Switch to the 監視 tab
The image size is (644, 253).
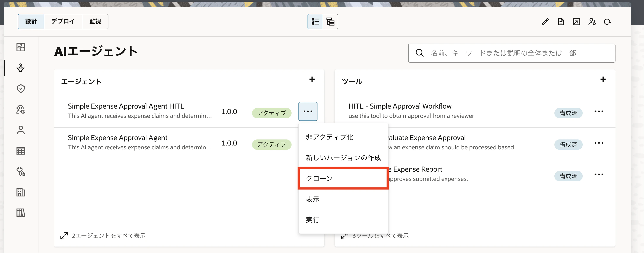(95, 22)
